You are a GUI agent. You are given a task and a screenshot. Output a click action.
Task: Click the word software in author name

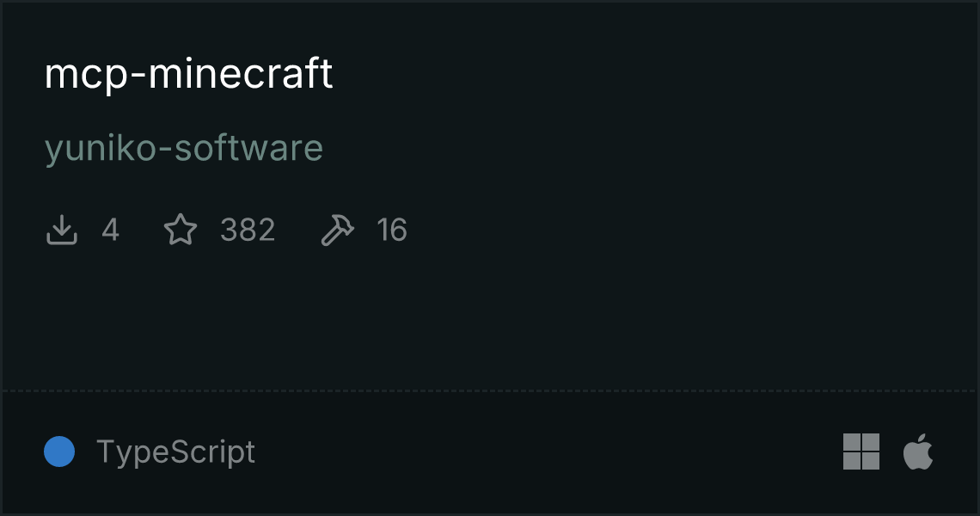click(x=248, y=148)
